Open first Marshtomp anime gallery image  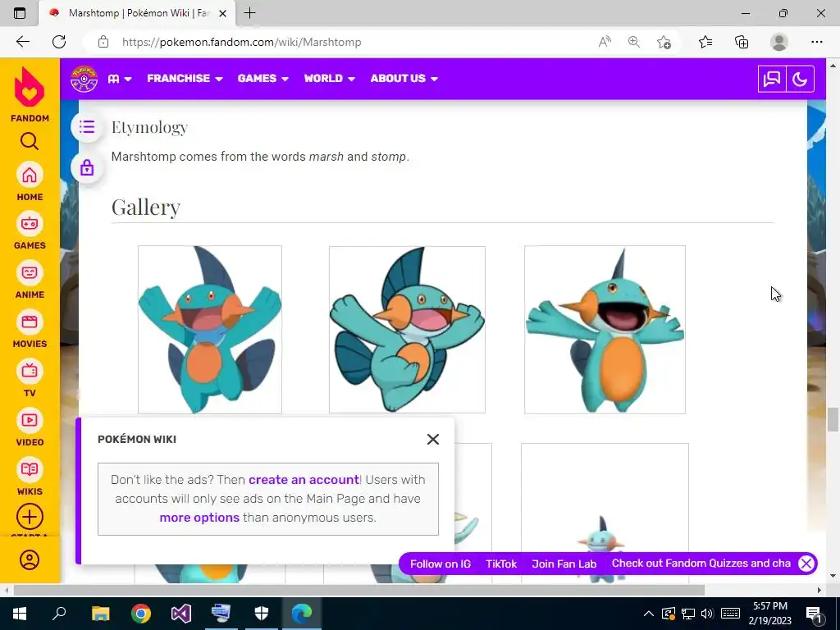pyautogui.click(x=210, y=330)
